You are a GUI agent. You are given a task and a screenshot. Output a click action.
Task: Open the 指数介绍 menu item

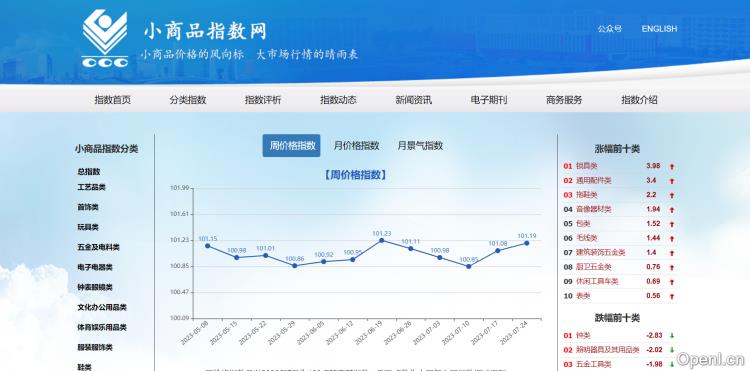point(640,100)
